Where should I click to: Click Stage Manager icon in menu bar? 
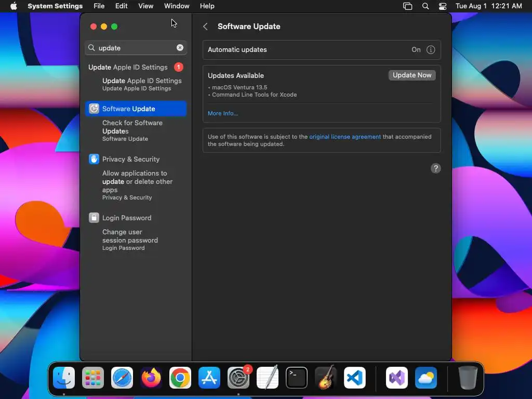[407, 6]
